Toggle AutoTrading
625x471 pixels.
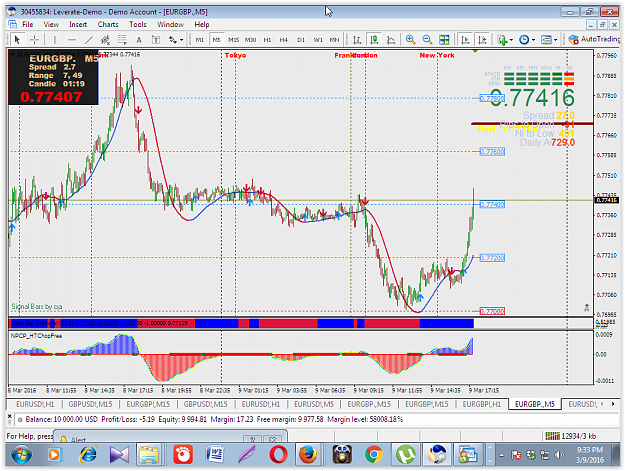tap(595, 39)
